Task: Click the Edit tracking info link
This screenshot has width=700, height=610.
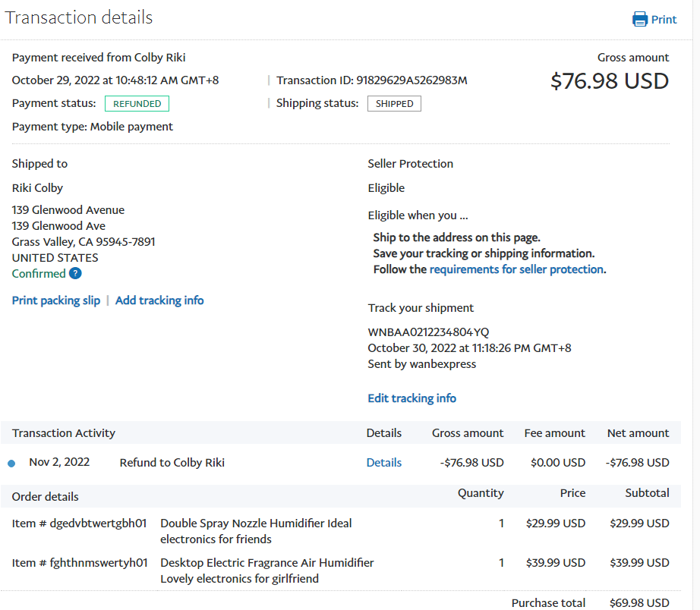Action: pyautogui.click(x=411, y=398)
